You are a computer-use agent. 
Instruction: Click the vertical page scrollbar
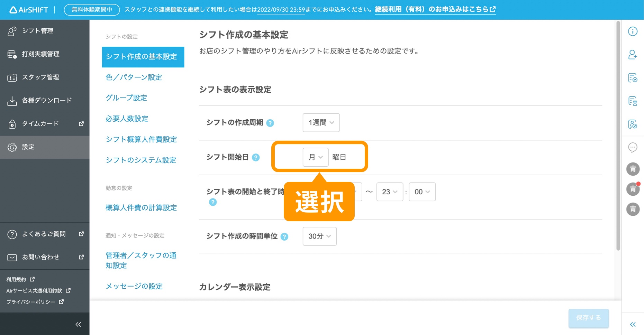pos(618,135)
